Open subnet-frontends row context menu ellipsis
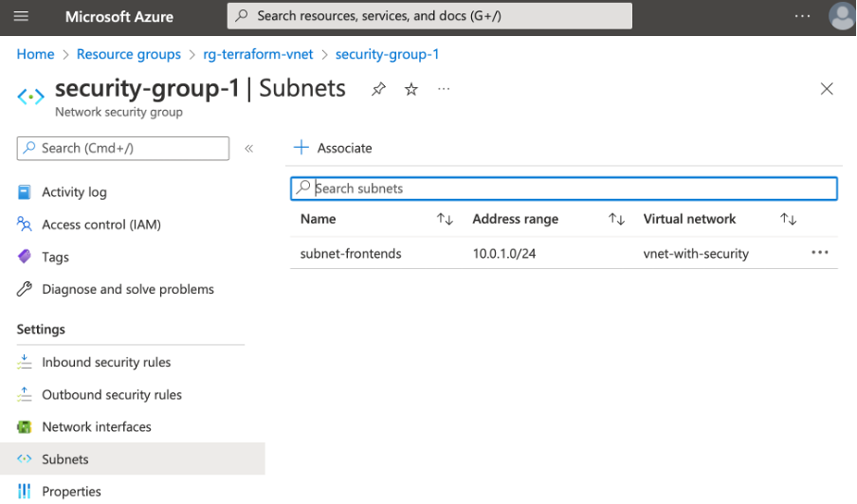This screenshot has height=504, width=857. click(x=820, y=252)
